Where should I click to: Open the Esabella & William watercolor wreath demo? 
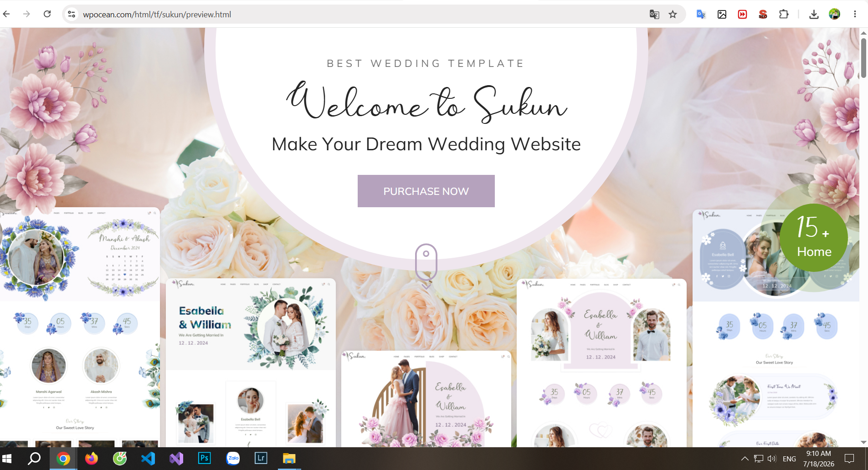click(x=251, y=363)
